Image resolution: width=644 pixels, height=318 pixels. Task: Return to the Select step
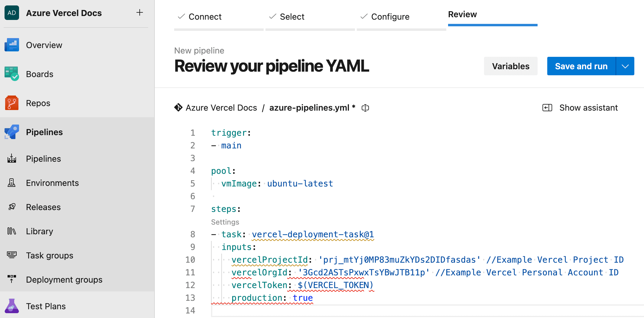292,17
